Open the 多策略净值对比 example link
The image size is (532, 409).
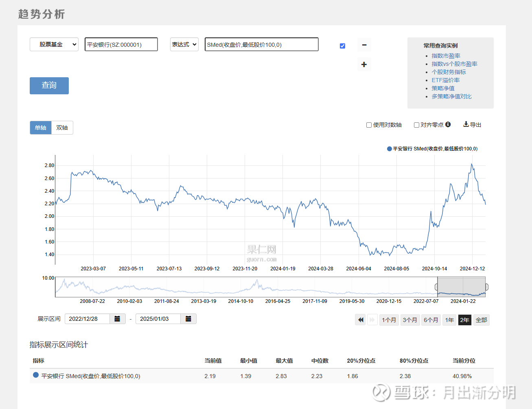452,96
